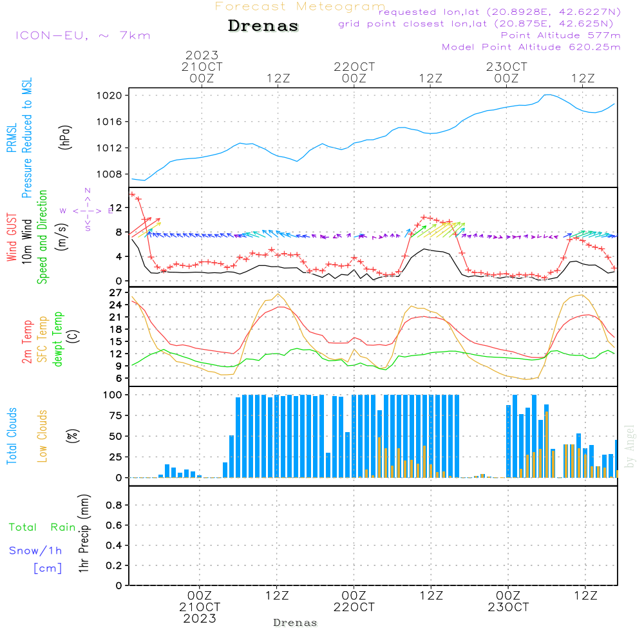Image resolution: width=644 pixels, height=644 pixels.
Task: Click the '27' temperature axis value
Action: (x=115, y=293)
